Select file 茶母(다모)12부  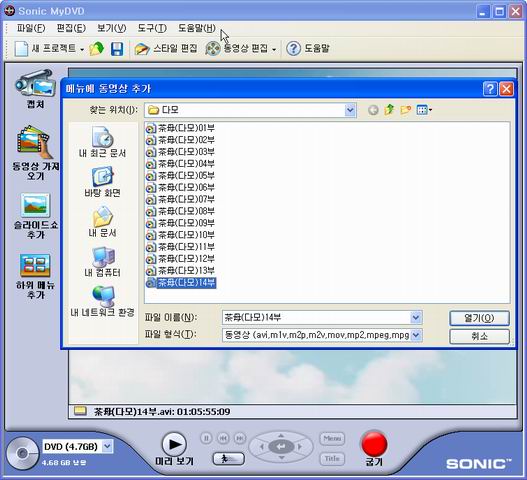click(x=180, y=259)
